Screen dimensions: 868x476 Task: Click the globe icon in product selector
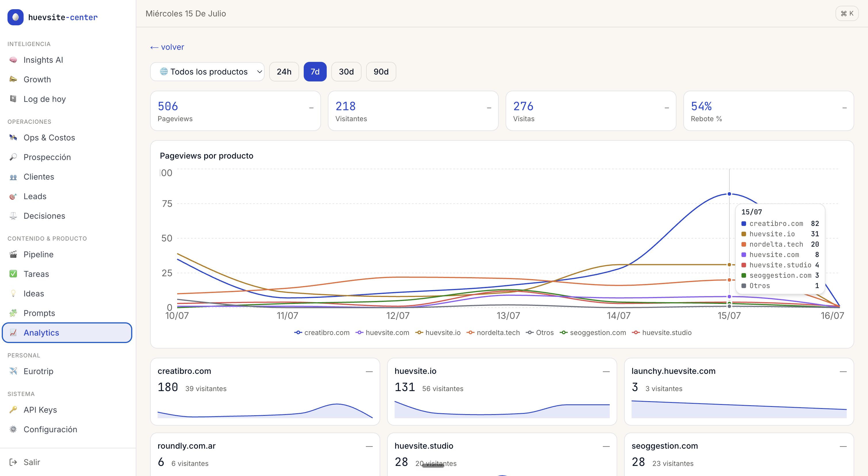(x=164, y=71)
